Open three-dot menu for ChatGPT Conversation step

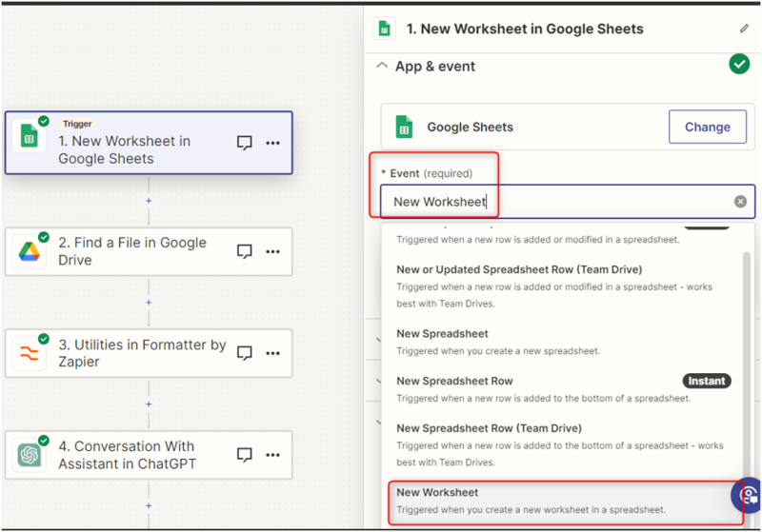(273, 455)
